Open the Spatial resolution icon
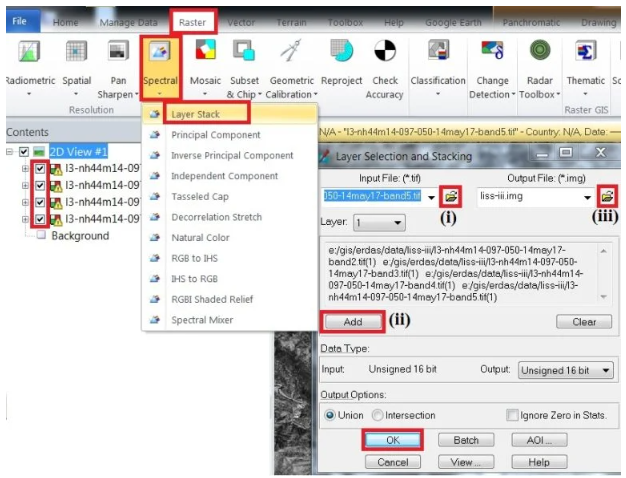Viewport: 626px width, 478px height. tap(76, 51)
